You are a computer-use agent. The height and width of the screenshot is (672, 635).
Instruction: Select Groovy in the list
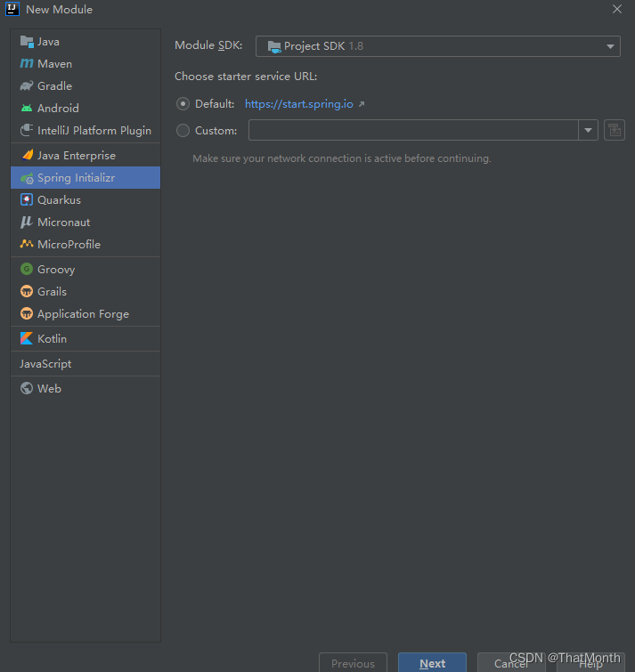point(85,269)
